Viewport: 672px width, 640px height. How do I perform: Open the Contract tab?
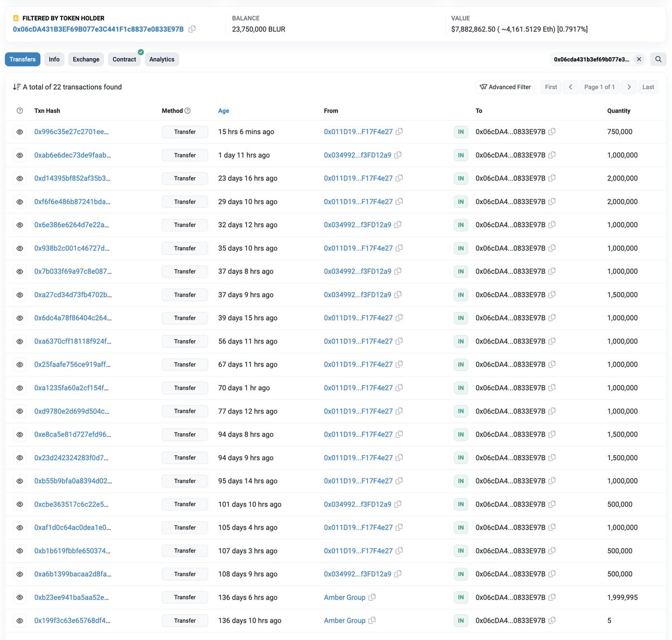tap(124, 59)
